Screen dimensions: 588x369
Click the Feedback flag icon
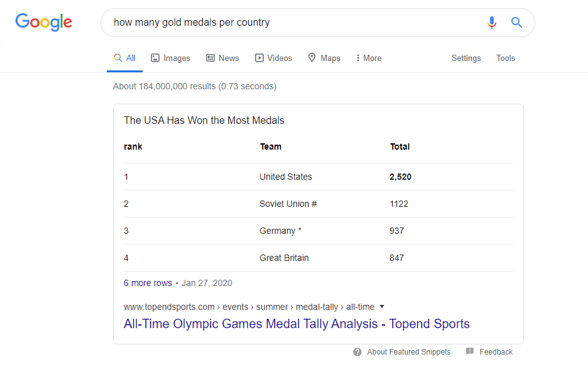pos(469,352)
